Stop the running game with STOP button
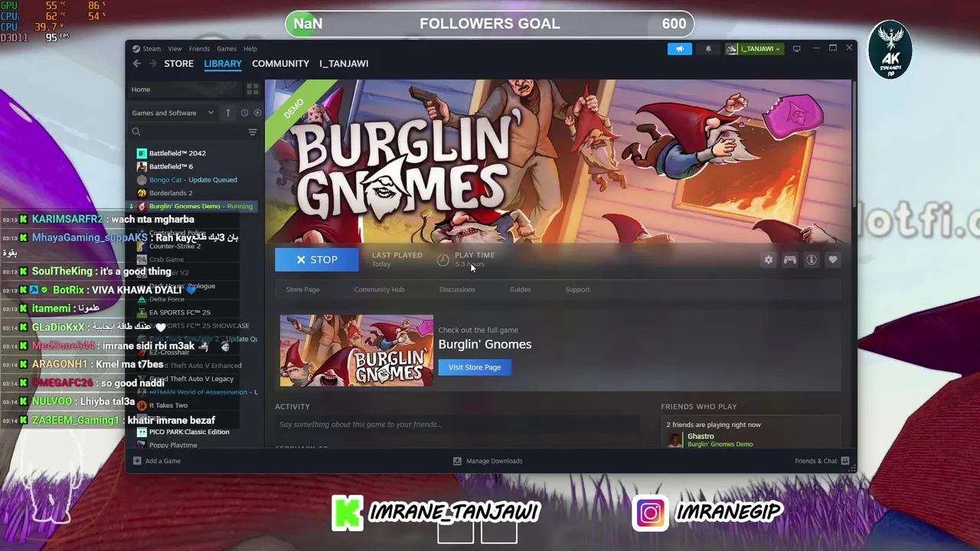 (x=316, y=259)
